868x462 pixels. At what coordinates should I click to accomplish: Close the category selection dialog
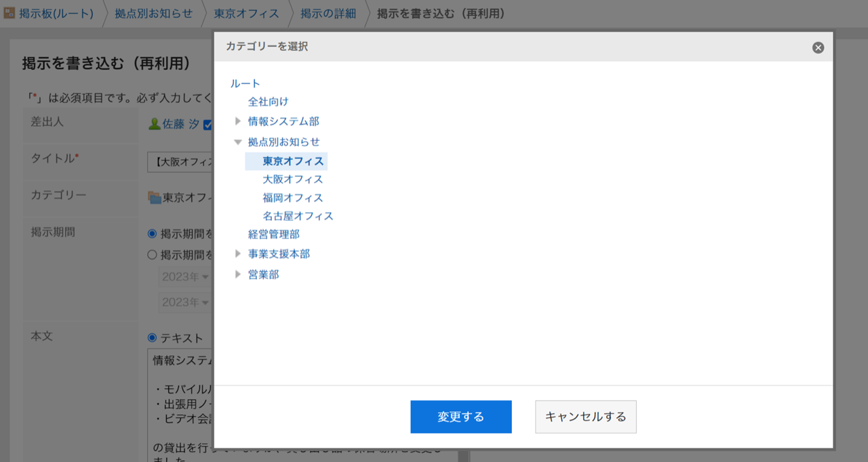point(818,47)
